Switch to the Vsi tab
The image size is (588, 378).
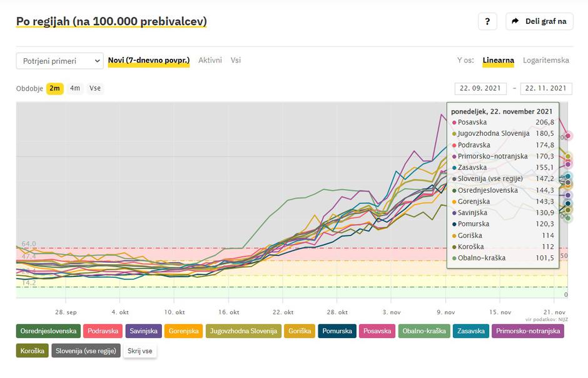(236, 61)
